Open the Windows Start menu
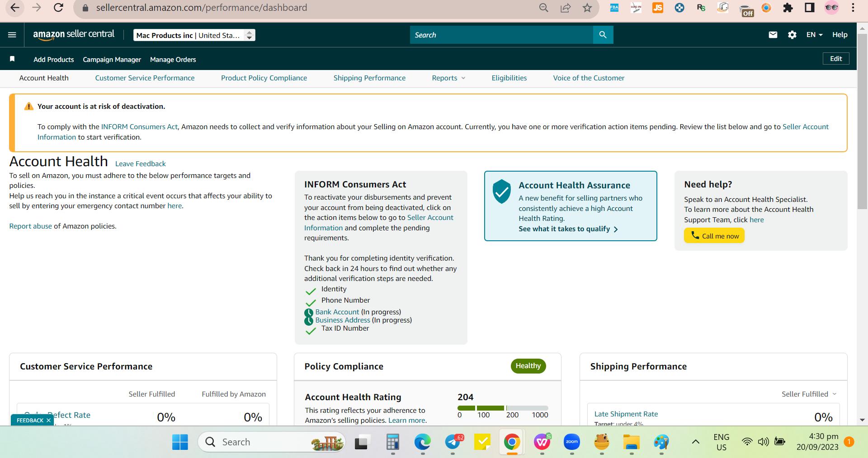Image resolution: width=868 pixels, height=458 pixels. (x=180, y=442)
